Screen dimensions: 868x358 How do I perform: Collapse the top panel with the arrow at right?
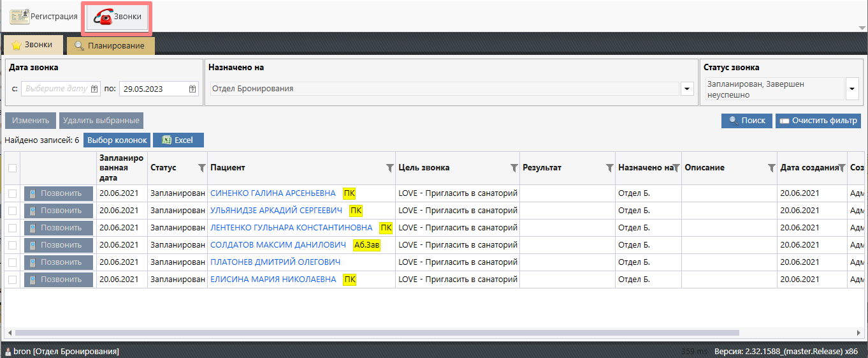(x=862, y=27)
